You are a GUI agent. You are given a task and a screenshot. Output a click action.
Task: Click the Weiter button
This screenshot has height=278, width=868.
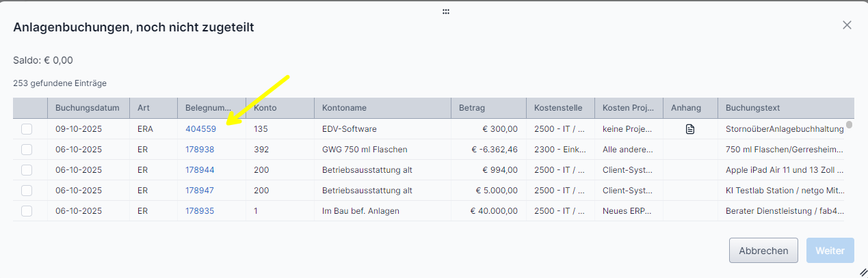coord(830,251)
